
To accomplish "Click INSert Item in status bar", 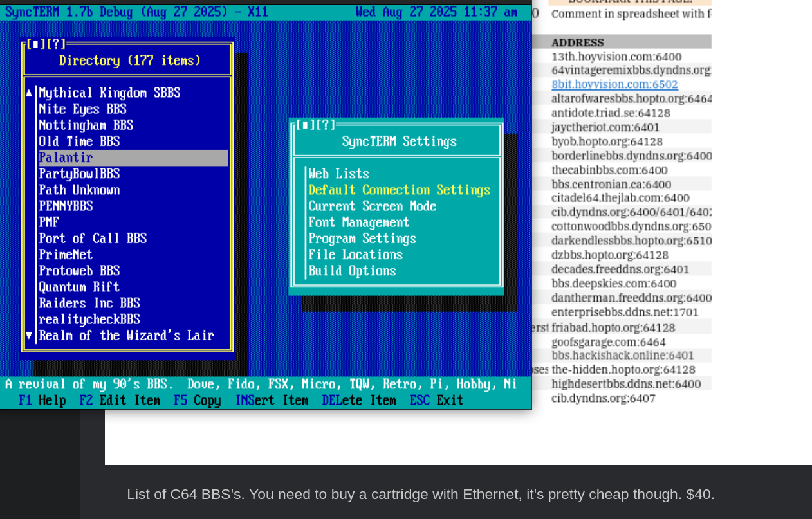I will point(272,401).
